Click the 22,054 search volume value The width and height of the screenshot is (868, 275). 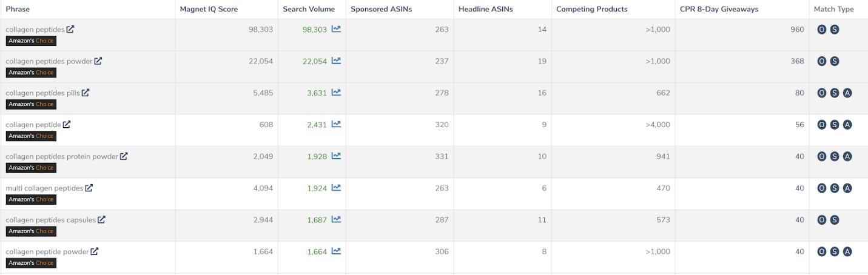(315, 61)
